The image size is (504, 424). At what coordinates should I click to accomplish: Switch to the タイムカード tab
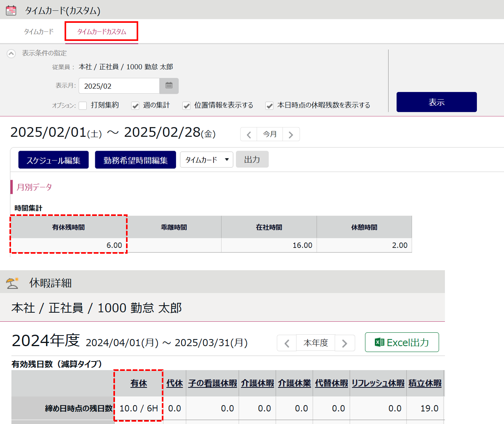39,31
